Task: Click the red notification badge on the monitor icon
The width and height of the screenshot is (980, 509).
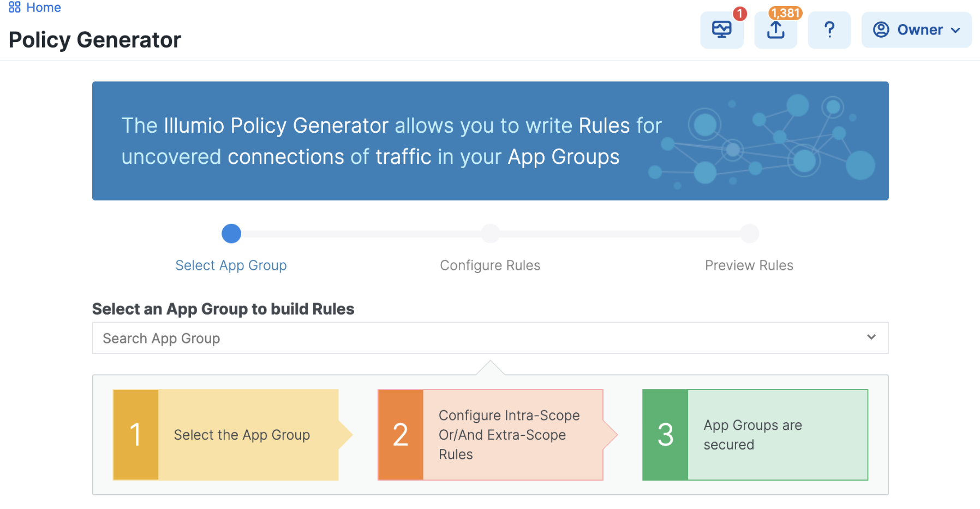Action: (740, 15)
